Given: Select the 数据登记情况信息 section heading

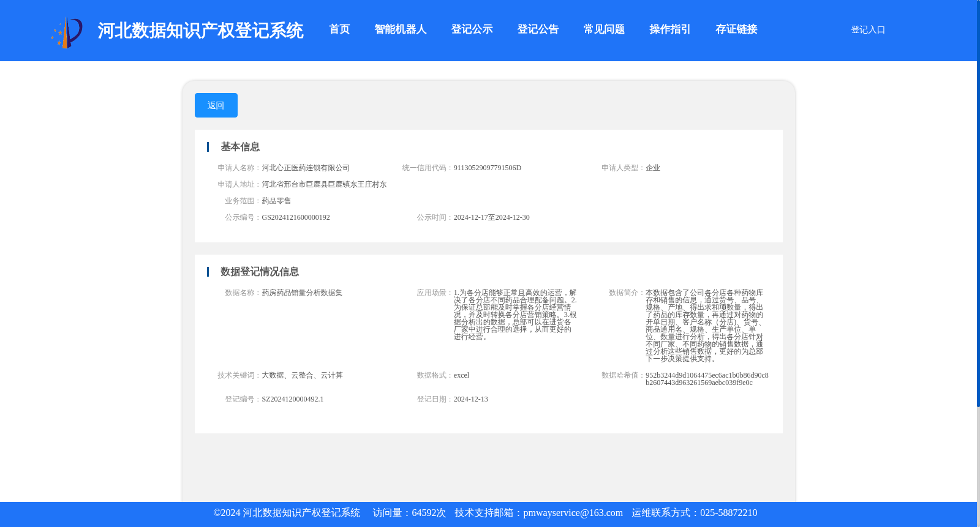Looking at the screenshot, I should 260,272.
